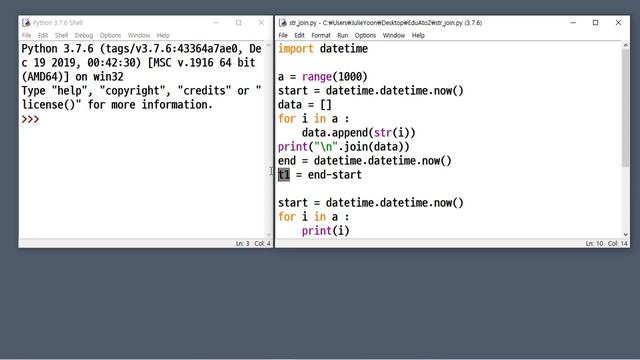
Task: Click 'Python 3.7.6' version text in shell
Action: click(x=58, y=49)
